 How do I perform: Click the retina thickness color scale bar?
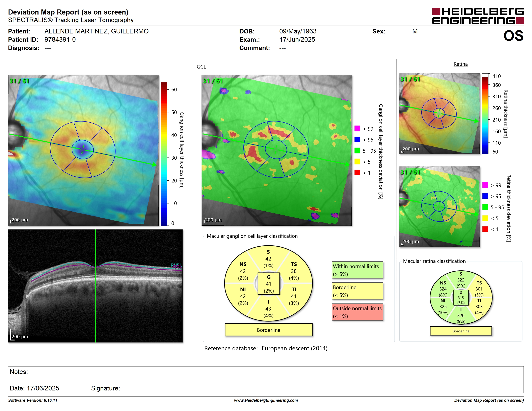click(485, 114)
